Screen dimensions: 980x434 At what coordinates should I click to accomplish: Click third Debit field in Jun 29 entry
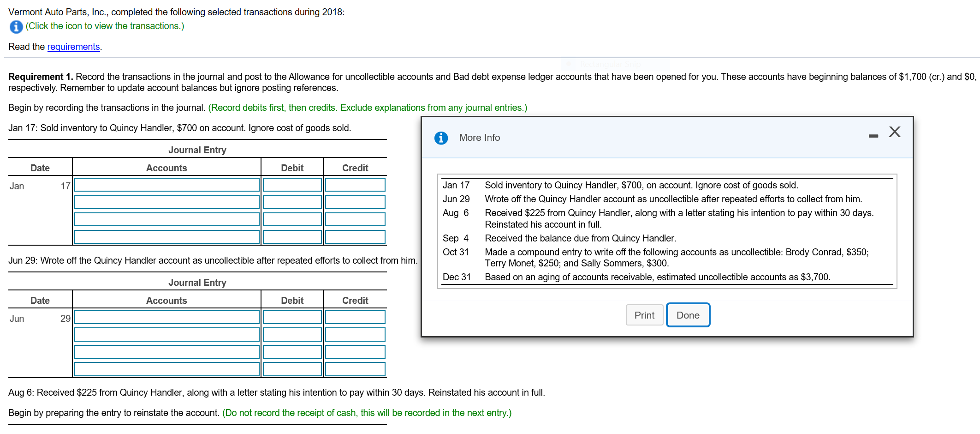(292, 352)
